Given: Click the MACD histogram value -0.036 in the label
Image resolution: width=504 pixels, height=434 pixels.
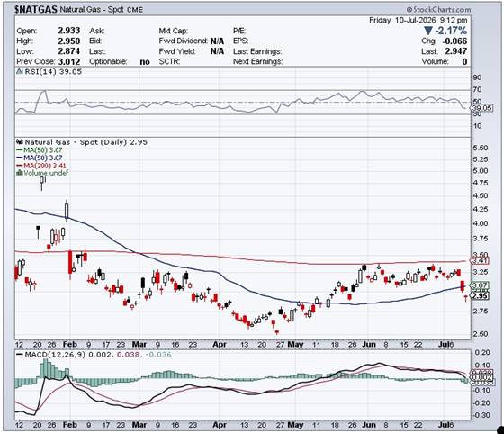Looking at the screenshot, I should [x=158, y=355].
